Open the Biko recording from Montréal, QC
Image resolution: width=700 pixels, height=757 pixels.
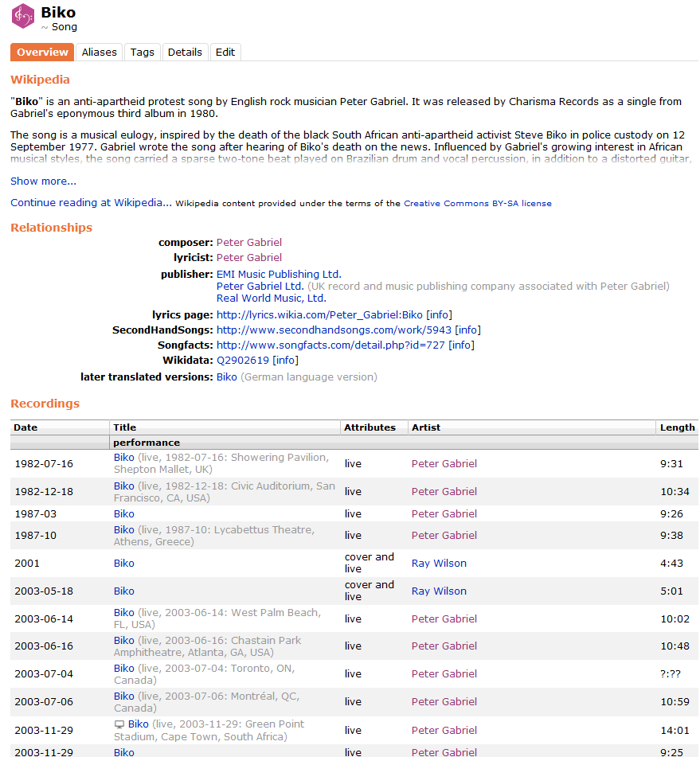pos(123,697)
